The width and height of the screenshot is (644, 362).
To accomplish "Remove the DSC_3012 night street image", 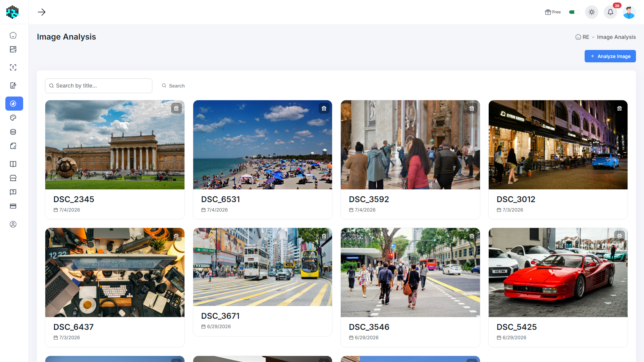I will 620,108.
